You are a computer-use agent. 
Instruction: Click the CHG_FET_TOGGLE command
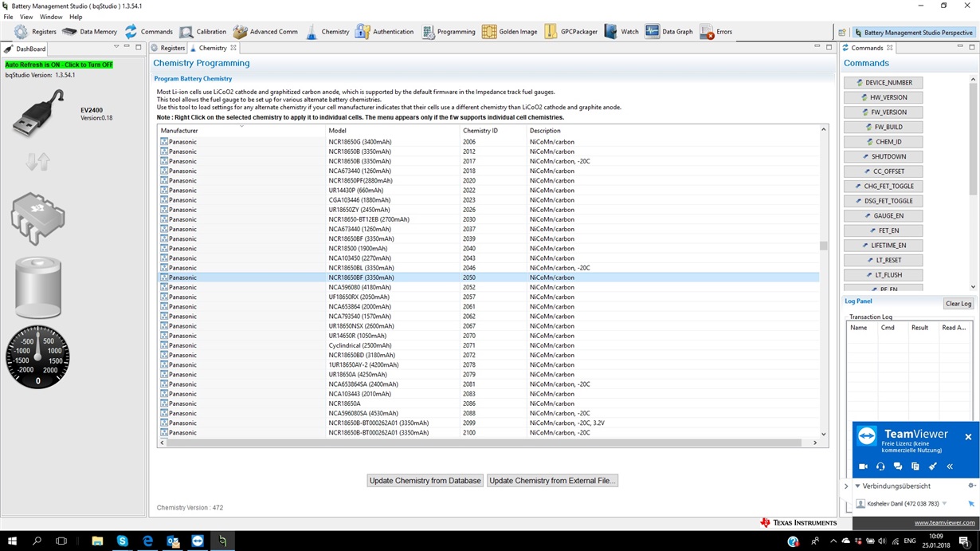[x=883, y=187]
